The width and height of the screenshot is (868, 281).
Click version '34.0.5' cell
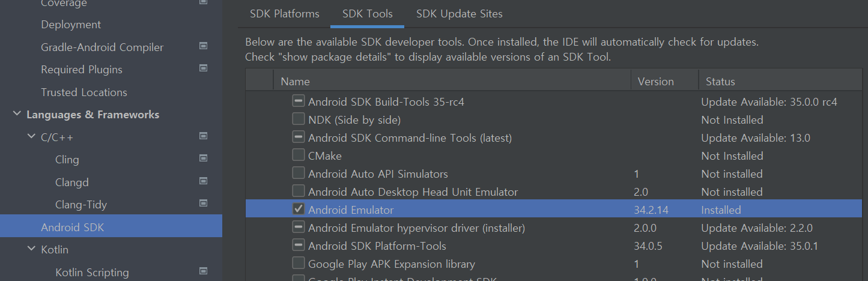(649, 246)
